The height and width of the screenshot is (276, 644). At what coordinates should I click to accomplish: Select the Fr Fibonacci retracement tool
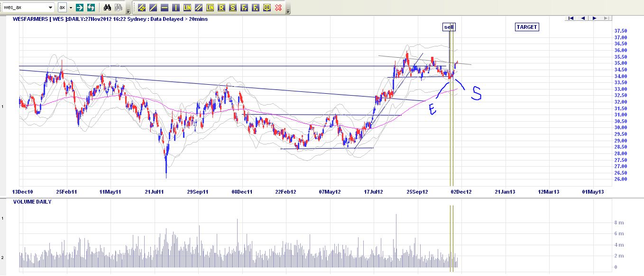pyautogui.click(x=244, y=8)
